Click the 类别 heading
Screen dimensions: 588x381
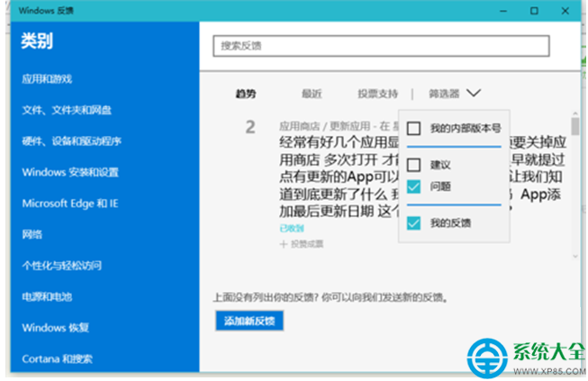tap(37, 41)
